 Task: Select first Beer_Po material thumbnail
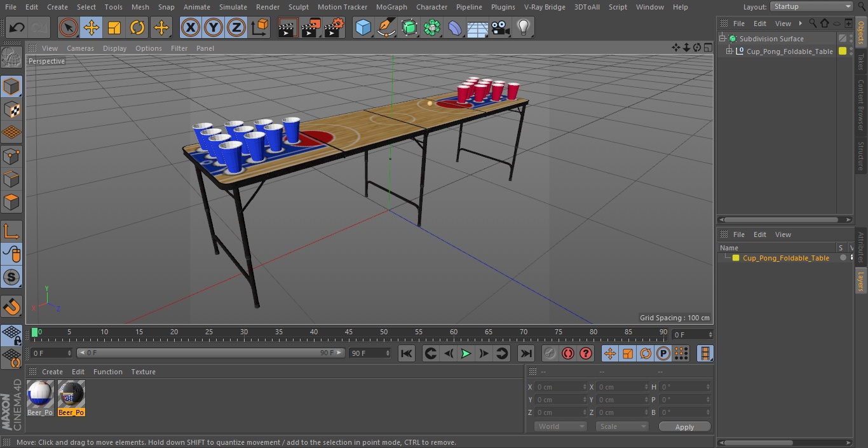coord(40,398)
